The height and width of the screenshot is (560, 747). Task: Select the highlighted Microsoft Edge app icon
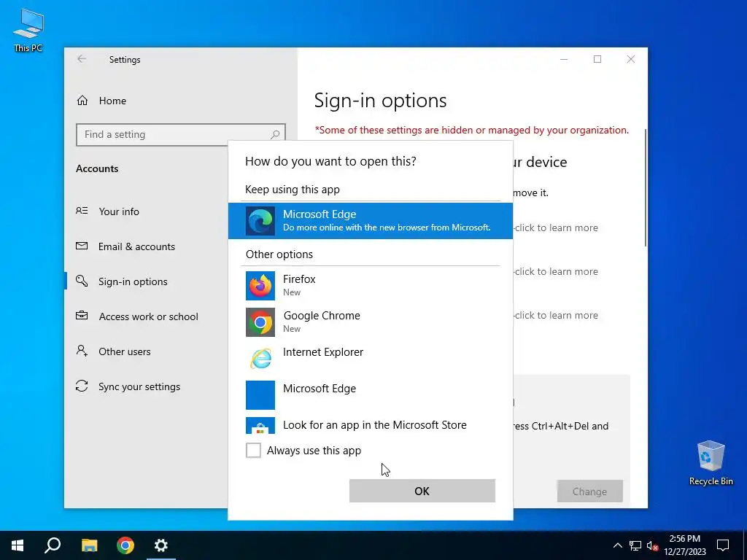260,221
